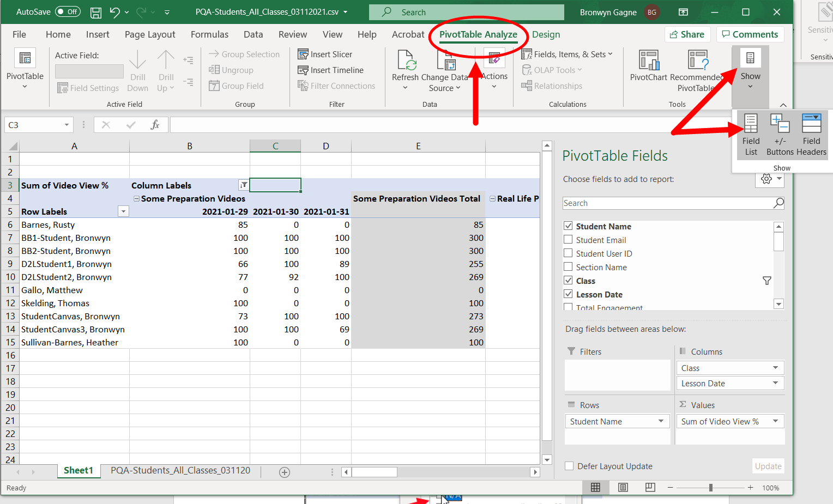Uncheck the Lesson Date field checkbox

click(x=568, y=294)
